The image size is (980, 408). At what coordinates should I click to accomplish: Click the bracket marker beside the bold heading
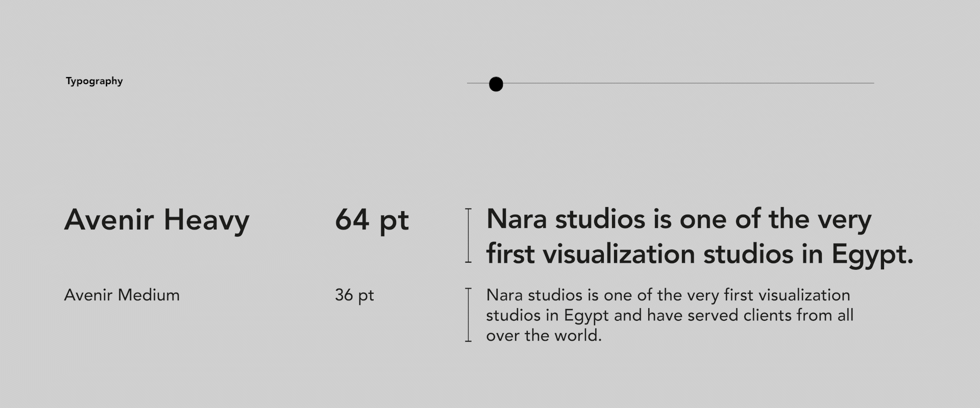(x=468, y=236)
